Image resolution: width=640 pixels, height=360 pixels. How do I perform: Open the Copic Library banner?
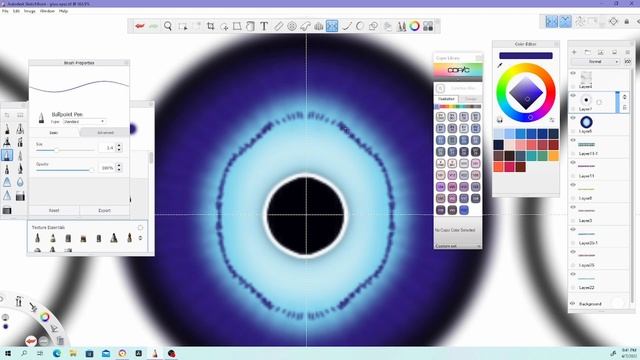458,71
